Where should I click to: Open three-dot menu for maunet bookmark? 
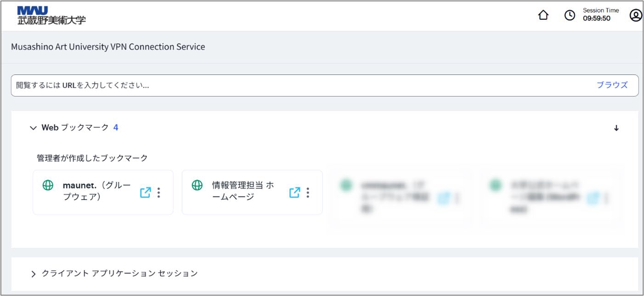(x=158, y=193)
